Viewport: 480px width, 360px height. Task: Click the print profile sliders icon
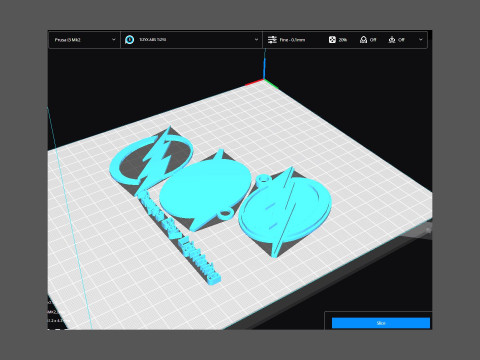pos(272,40)
